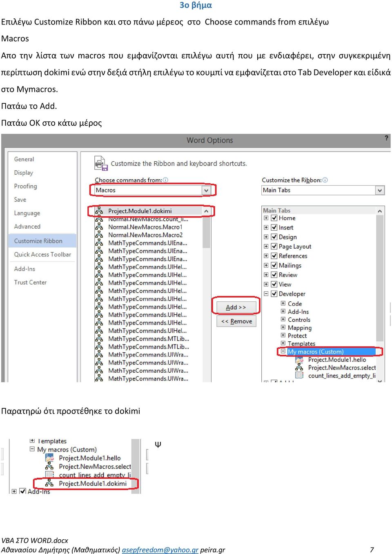The width and height of the screenshot is (392, 554).
Task: Expand the Add-Ins node in lower screenshot
Action: 14,491
